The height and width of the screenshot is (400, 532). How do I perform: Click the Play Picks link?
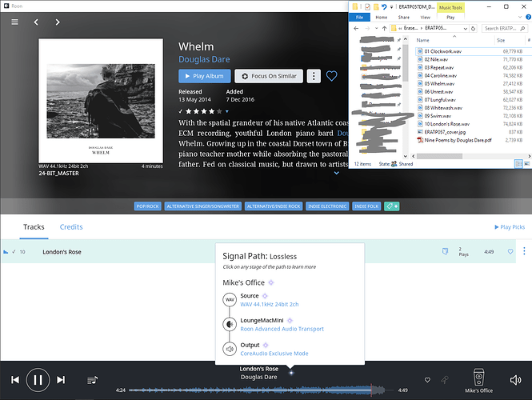510,227
